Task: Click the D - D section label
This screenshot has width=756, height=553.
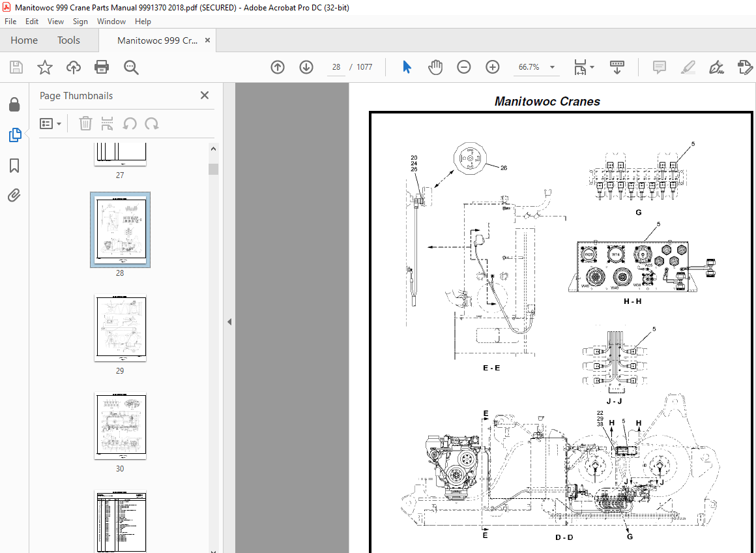Action: coord(564,537)
